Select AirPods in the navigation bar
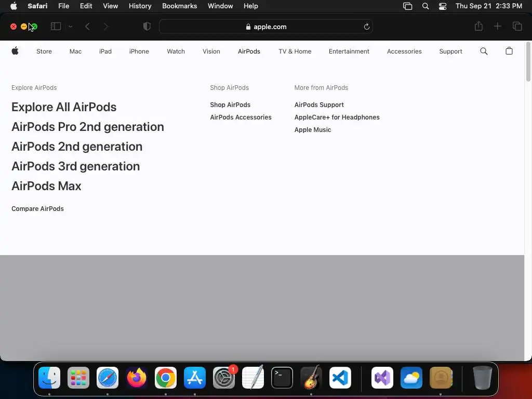The height and width of the screenshot is (399, 532). (249, 51)
